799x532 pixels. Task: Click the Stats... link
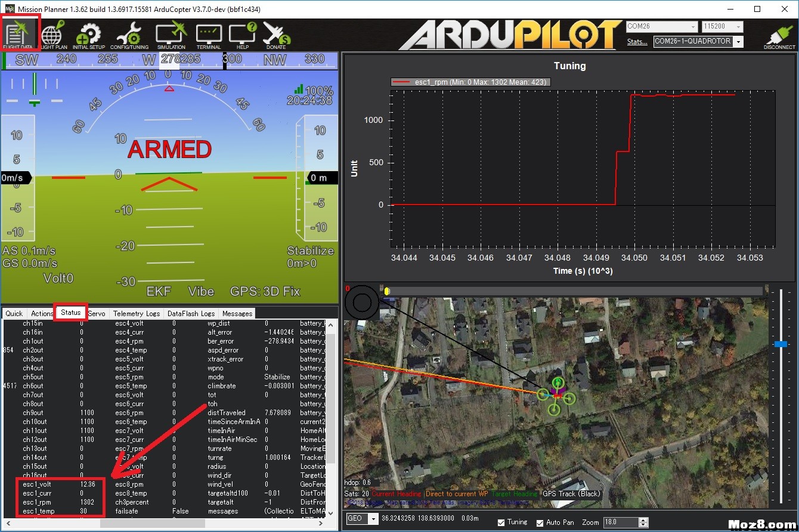[637, 42]
